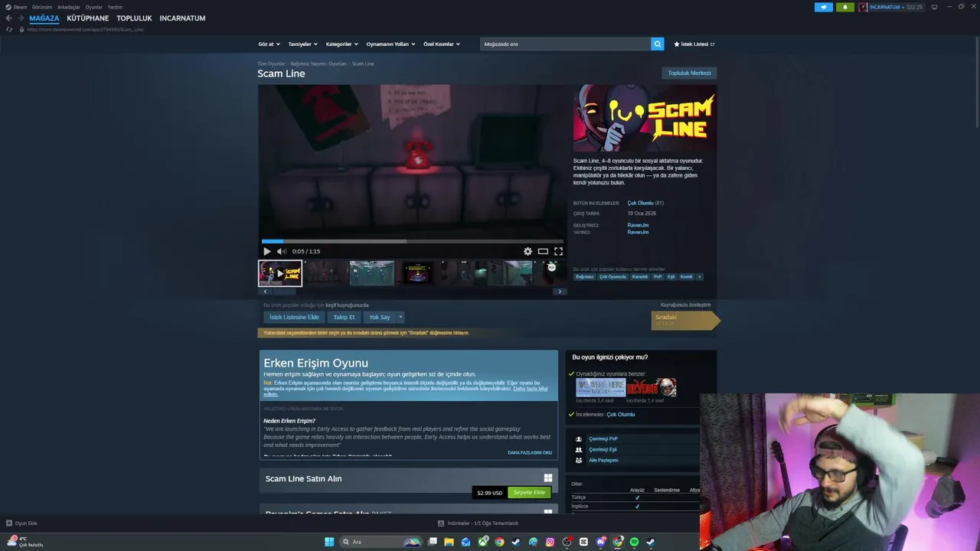Open Spotify from the taskbar
This screenshot has width=980, height=551.
point(634,542)
